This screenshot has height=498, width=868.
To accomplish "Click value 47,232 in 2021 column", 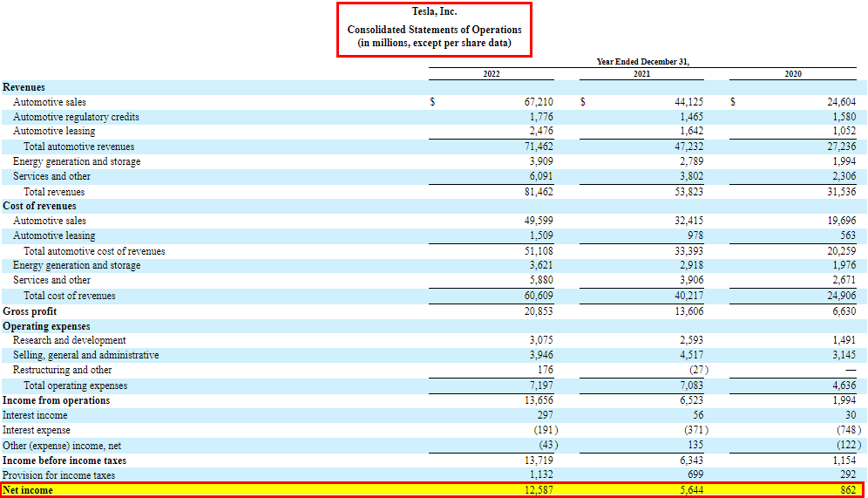I will [688, 147].
